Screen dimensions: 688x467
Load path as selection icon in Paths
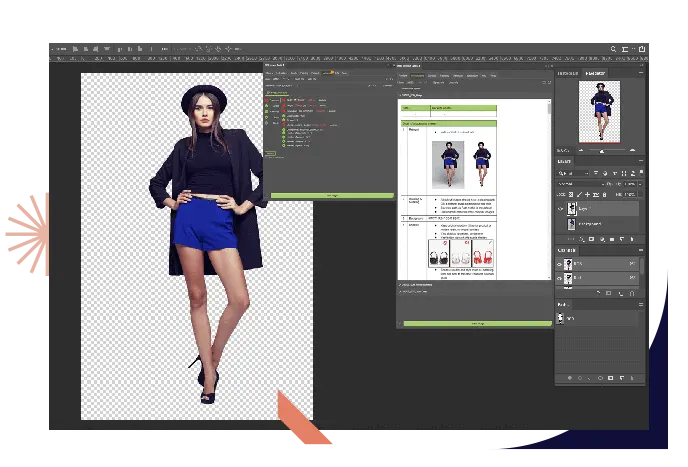point(590,378)
